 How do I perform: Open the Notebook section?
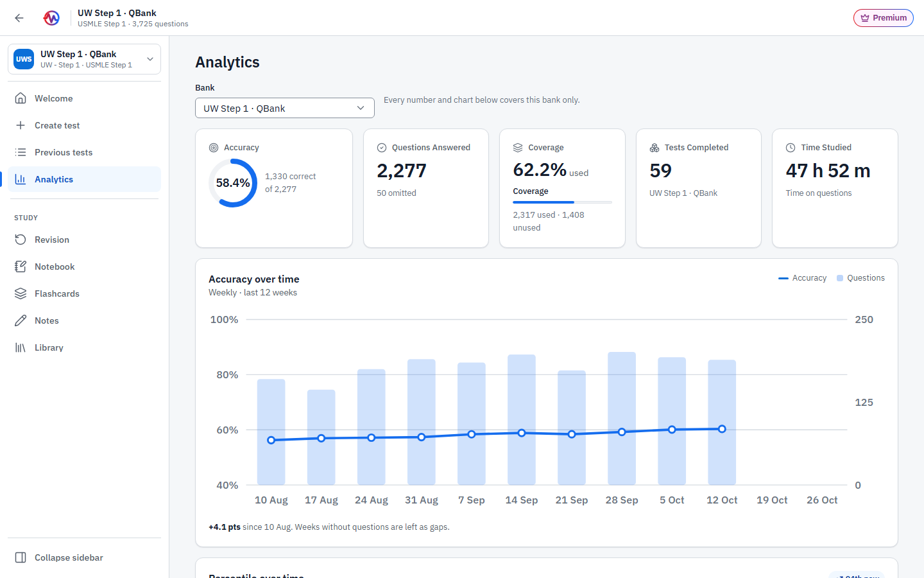(x=84, y=267)
